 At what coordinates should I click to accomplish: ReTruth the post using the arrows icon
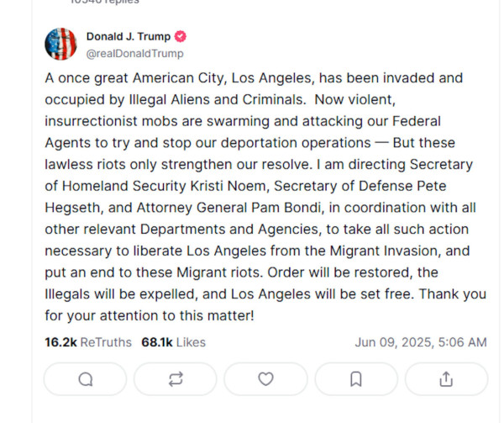(176, 379)
